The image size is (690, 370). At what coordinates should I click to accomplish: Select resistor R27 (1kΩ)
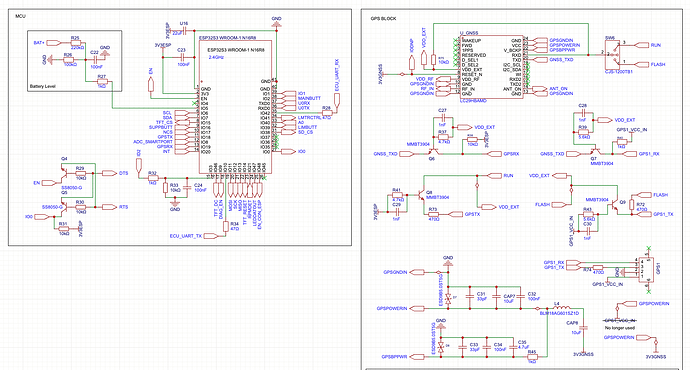click(x=102, y=81)
